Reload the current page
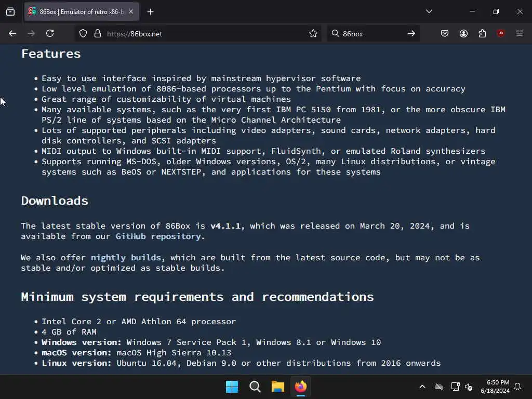This screenshot has height=399, width=532. [50, 34]
